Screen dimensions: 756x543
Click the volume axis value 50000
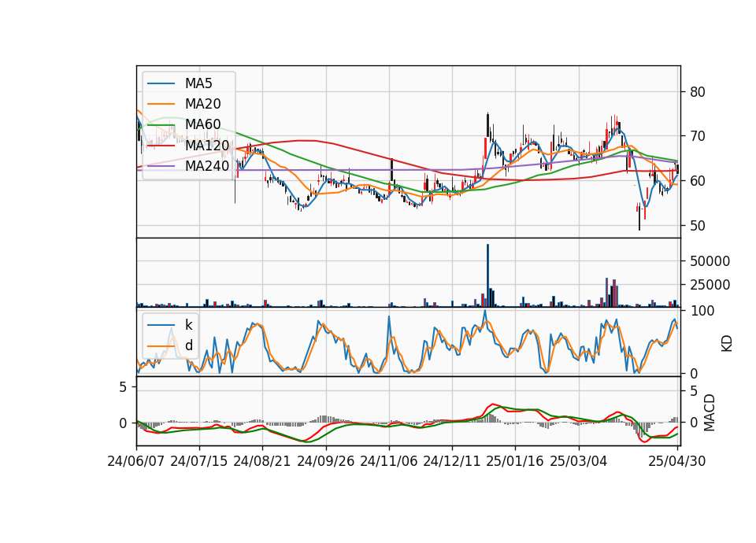[710, 261]
